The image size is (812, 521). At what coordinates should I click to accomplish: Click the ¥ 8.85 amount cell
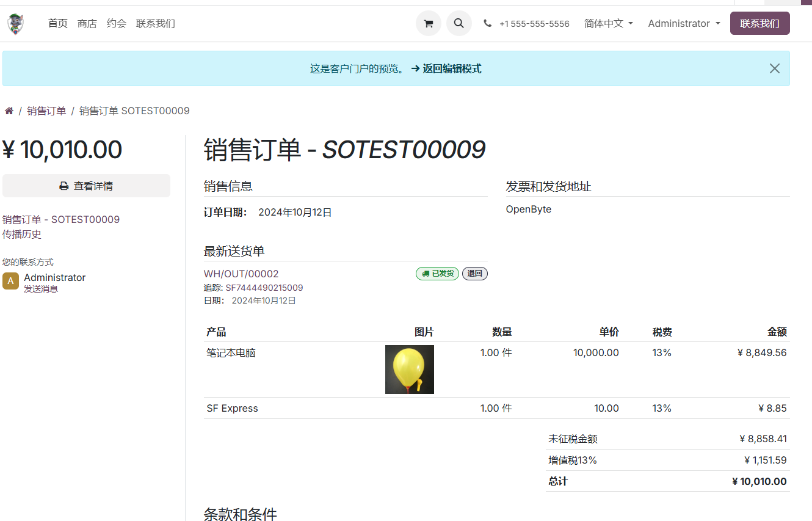pyautogui.click(x=772, y=409)
